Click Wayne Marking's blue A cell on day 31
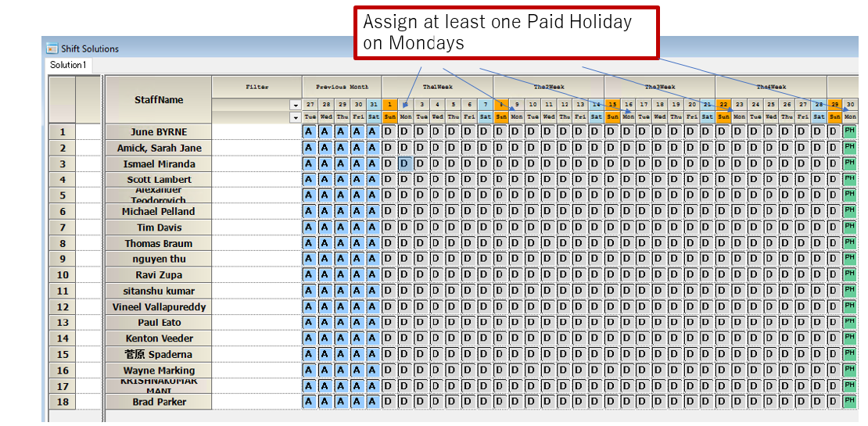The image size is (868, 426). 373,371
